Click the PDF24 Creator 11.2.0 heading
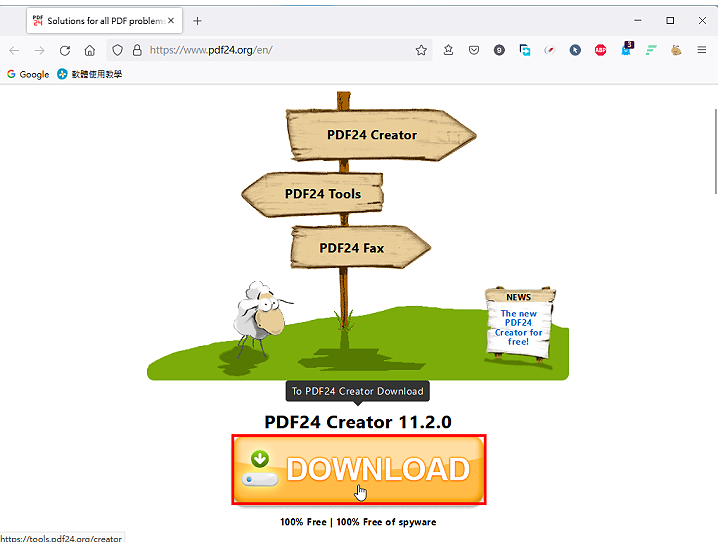Image resolution: width=728 pixels, height=542 pixels. (358, 422)
